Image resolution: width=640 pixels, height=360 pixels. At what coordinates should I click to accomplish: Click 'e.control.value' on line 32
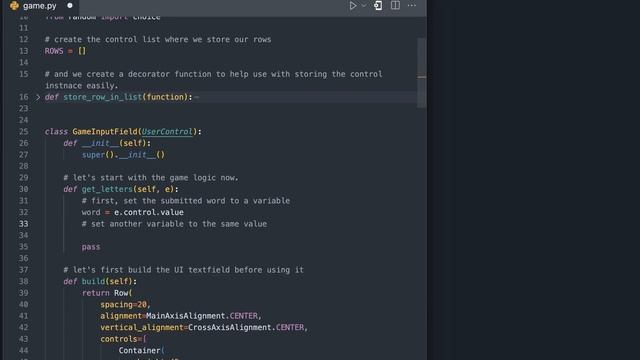pyautogui.click(x=149, y=212)
